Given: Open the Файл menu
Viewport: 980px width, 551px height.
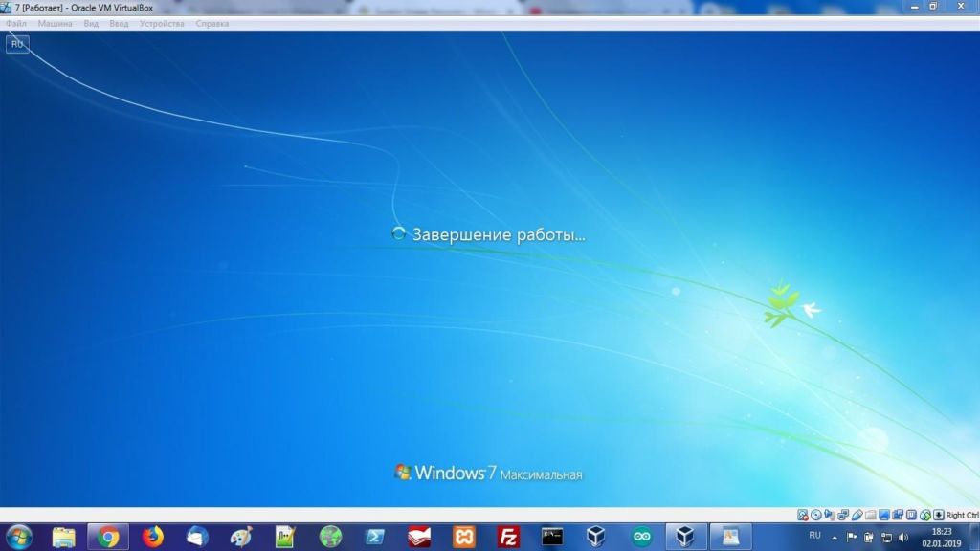Looking at the screenshot, I should [16, 24].
